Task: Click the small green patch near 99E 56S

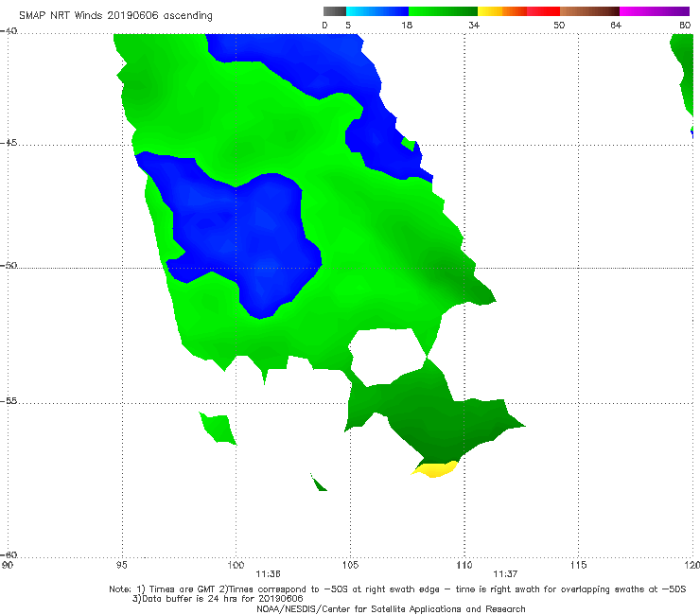Action: click(x=219, y=428)
